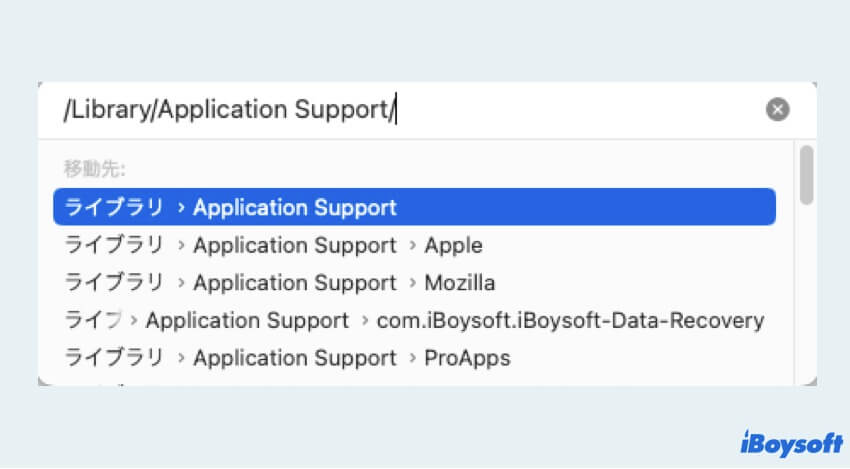Choose the ProApps folder suggestion

coord(467,358)
